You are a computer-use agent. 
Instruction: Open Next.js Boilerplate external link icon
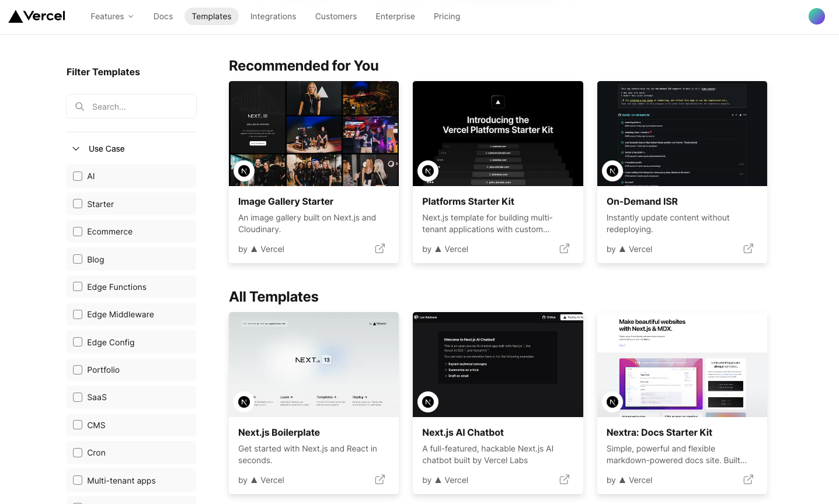(x=380, y=480)
